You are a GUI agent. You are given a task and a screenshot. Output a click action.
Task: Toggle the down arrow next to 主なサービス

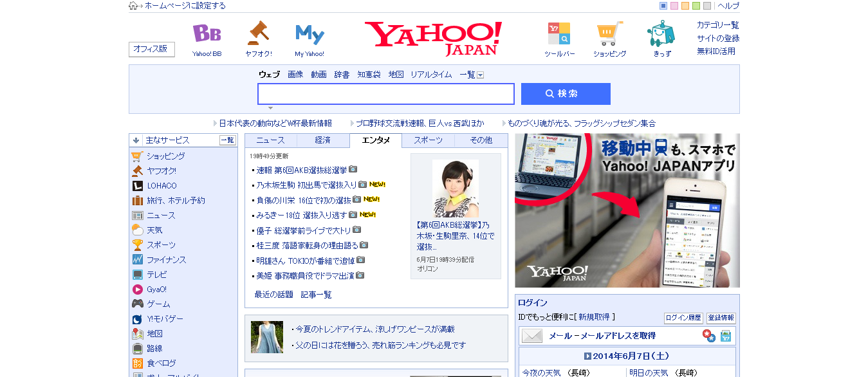[x=136, y=140]
